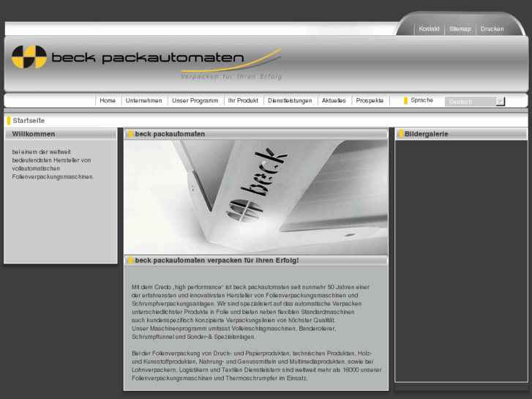Click the Drucken print link
Viewport: 532px width, 399px height.
click(492, 29)
